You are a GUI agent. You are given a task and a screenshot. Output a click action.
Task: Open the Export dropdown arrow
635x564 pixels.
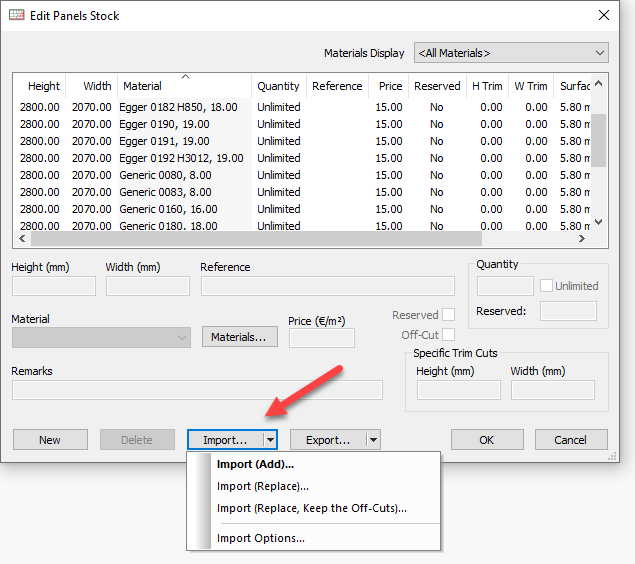pyautogui.click(x=373, y=440)
